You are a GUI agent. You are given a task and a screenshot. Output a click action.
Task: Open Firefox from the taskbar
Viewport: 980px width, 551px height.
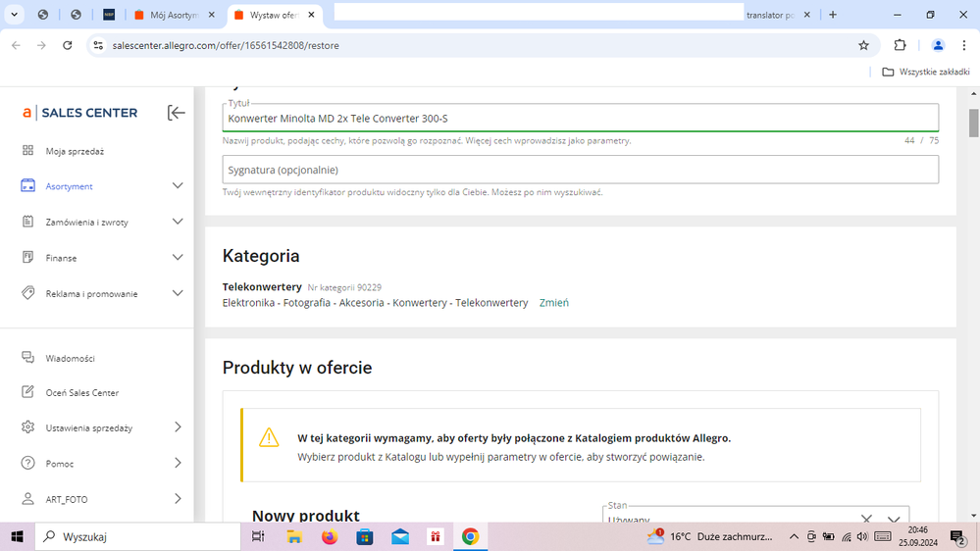tap(330, 536)
